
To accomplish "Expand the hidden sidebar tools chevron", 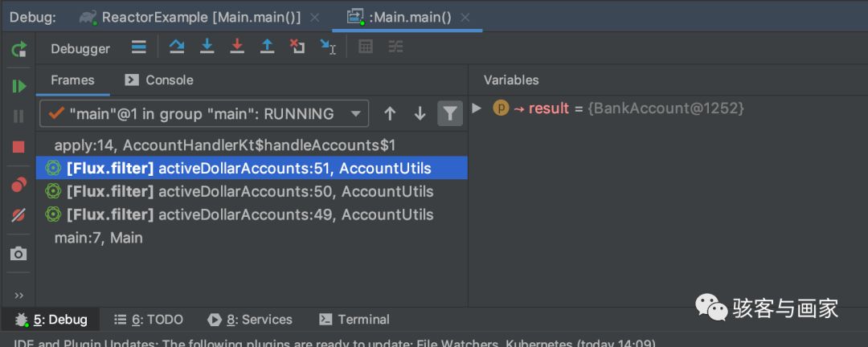I will [x=18, y=295].
